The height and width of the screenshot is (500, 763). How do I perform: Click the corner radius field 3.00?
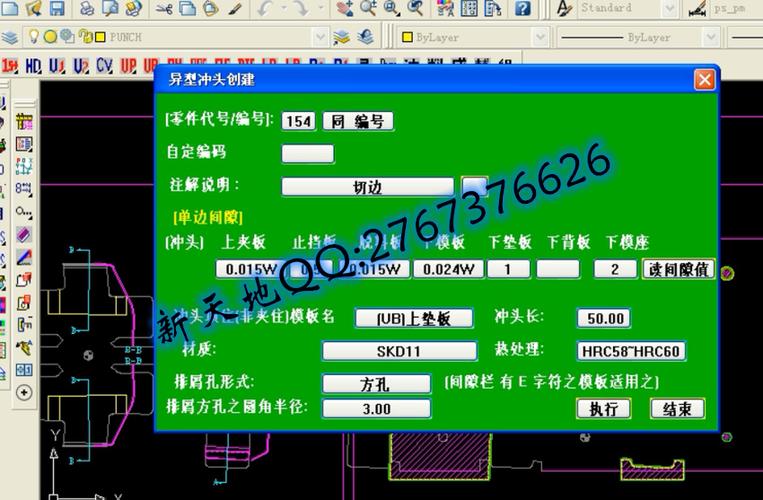click(x=376, y=409)
